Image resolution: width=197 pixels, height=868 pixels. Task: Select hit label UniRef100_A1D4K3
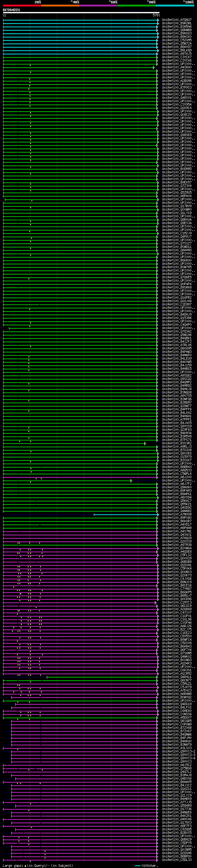177,664
